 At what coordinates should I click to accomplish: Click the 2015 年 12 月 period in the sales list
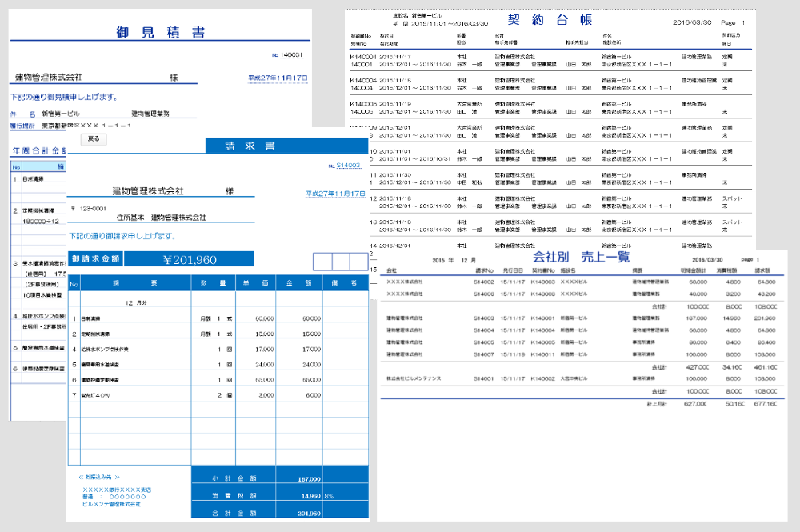454,260
